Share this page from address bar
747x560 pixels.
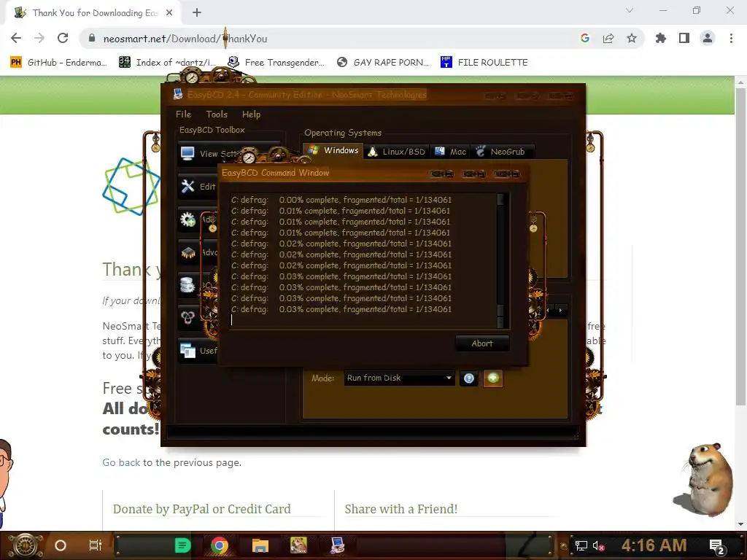pyautogui.click(x=608, y=39)
